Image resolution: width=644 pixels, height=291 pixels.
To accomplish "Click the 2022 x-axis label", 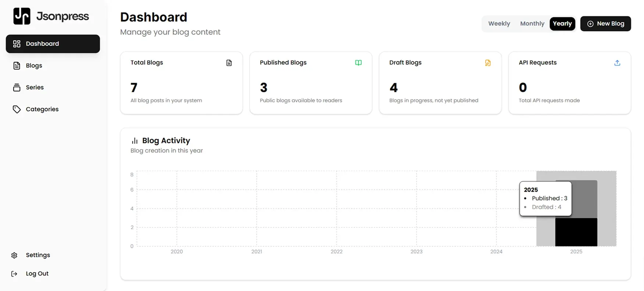I will 336,252.
